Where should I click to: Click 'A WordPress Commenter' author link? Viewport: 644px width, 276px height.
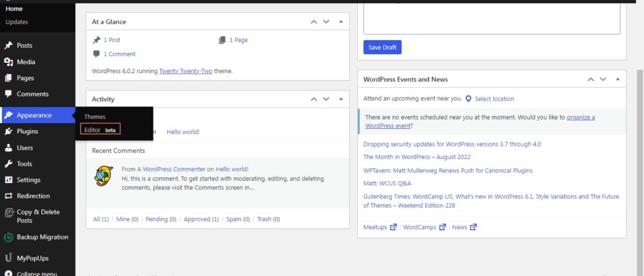pyautogui.click(x=171, y=169)
